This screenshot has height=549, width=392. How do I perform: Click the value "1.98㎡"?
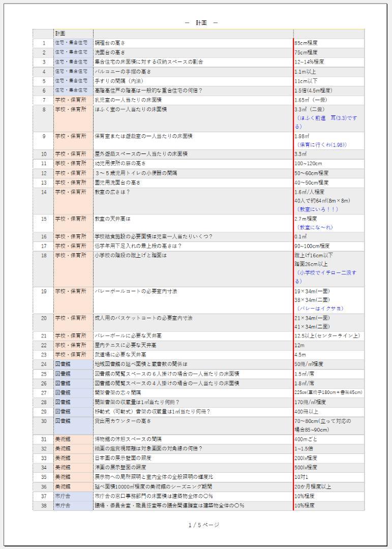pos(302,136)
